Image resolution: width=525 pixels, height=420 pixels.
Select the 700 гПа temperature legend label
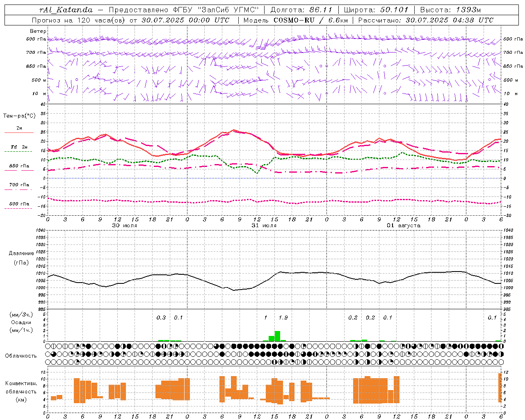(x=19, y=185)
